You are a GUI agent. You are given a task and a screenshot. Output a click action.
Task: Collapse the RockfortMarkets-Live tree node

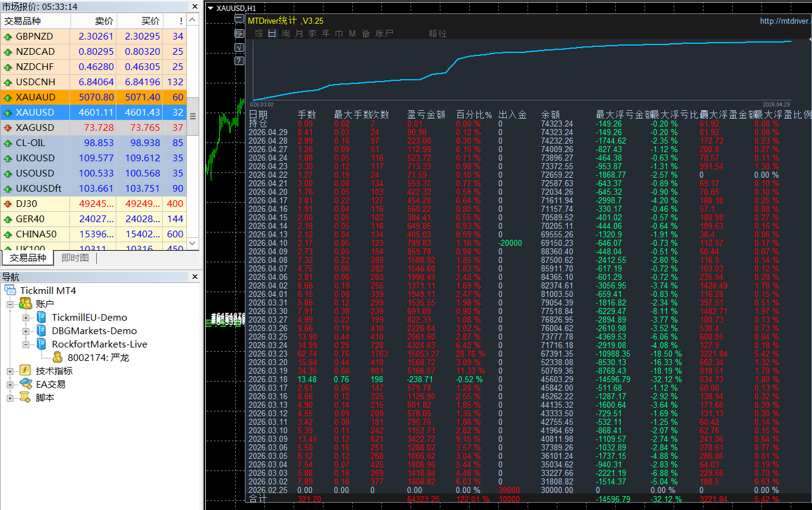coord(26,344)
